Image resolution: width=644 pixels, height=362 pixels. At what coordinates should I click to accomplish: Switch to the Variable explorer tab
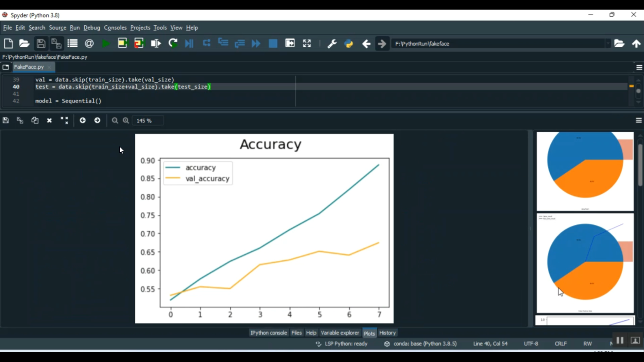click(340, 333)
